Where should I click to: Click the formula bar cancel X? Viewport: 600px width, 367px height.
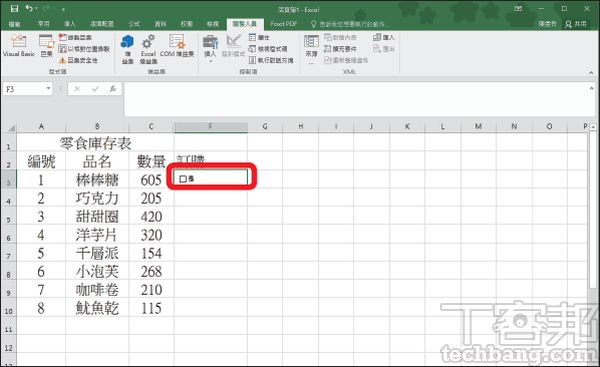pyautogui.click(x=77, y=89)
